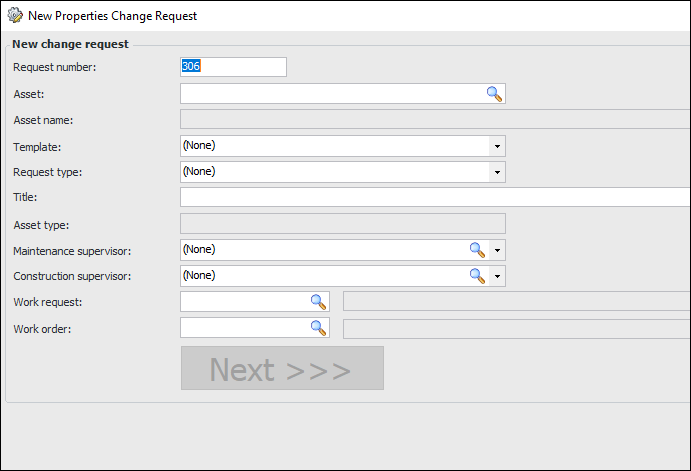Click the Asset lookup magnifier icon
691x471 pixels.
point(494,94)
